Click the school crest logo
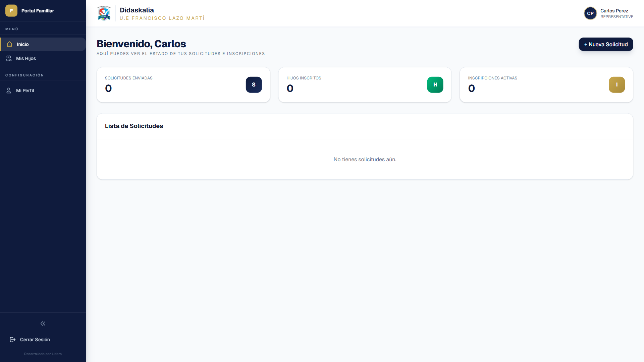 [104, 13]
